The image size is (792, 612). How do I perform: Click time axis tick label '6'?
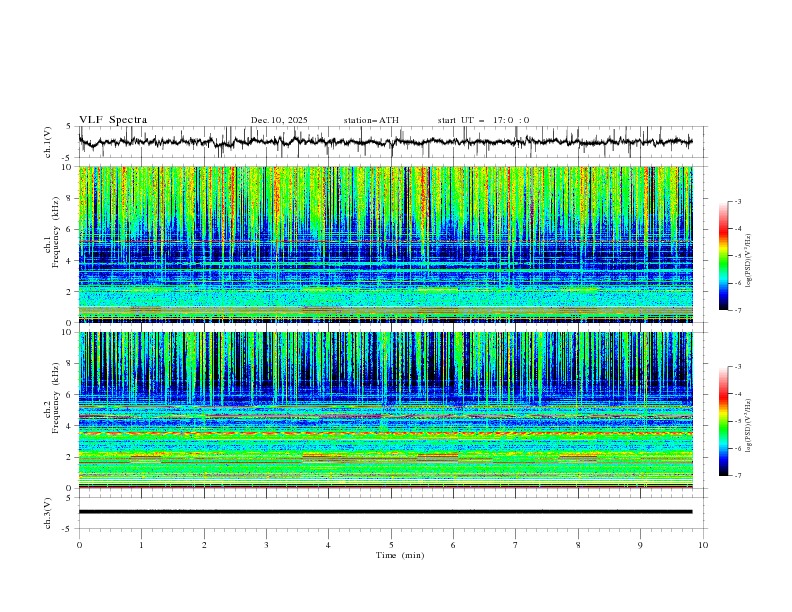(453, 545)
